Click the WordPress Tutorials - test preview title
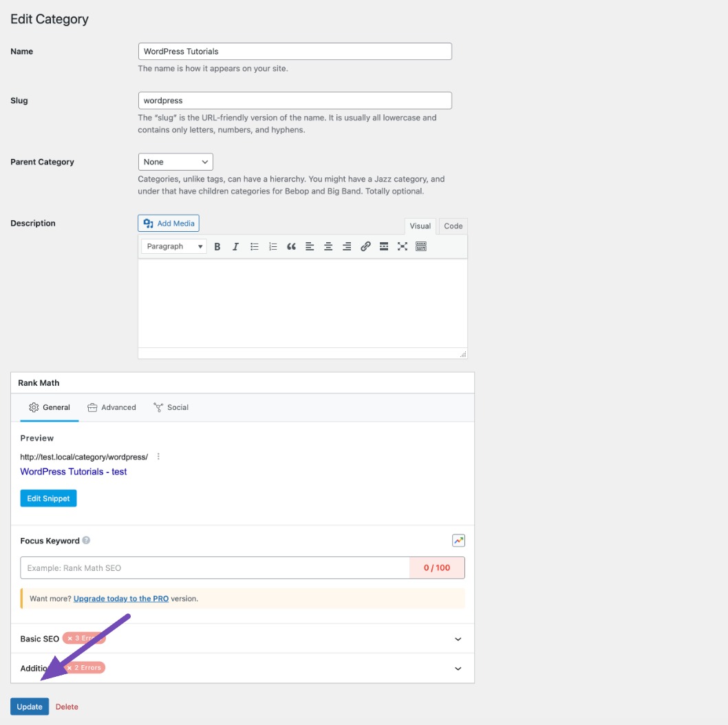This screenshot has width=728, height=725. pyautogui.click(x=74, y=472)
